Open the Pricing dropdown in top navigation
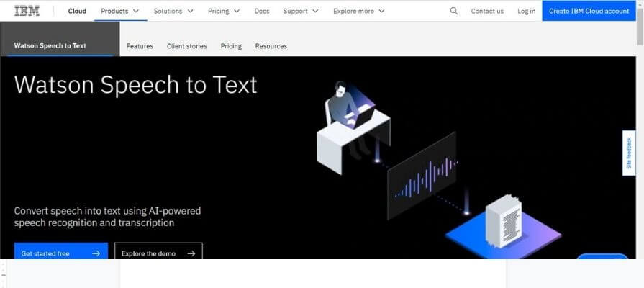The image size is (644, 288). 224,11
